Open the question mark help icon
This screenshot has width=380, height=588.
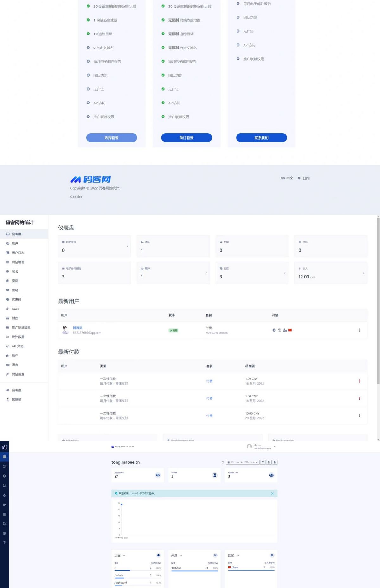4,543
